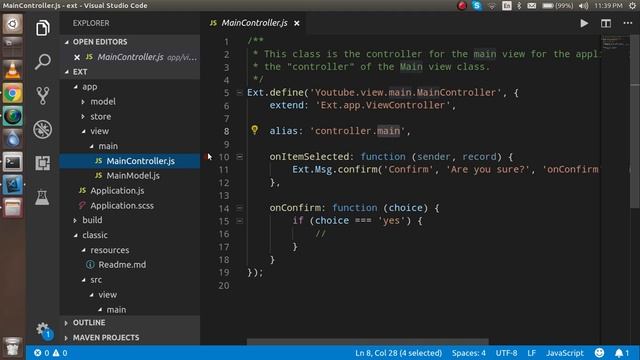
Task: Open MainModel.js in the file tree
Action: [x=130, y=176]
